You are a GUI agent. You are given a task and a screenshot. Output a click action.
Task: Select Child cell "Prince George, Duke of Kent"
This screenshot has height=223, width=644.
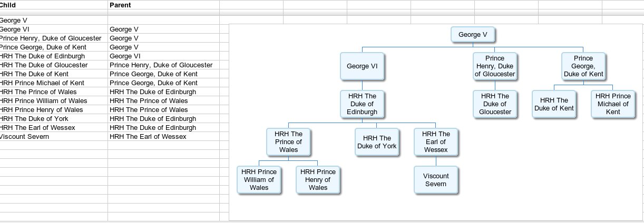click(54, 47)
